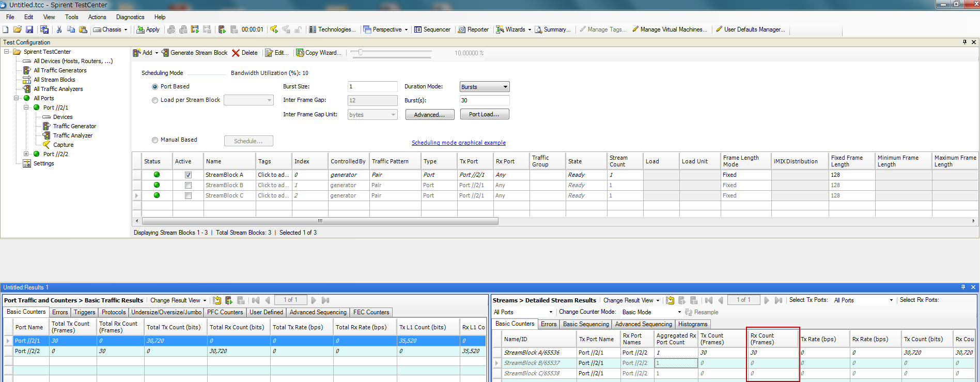
Task: Click the Save disk toolbar icon
Action: [x=29, y=29]
